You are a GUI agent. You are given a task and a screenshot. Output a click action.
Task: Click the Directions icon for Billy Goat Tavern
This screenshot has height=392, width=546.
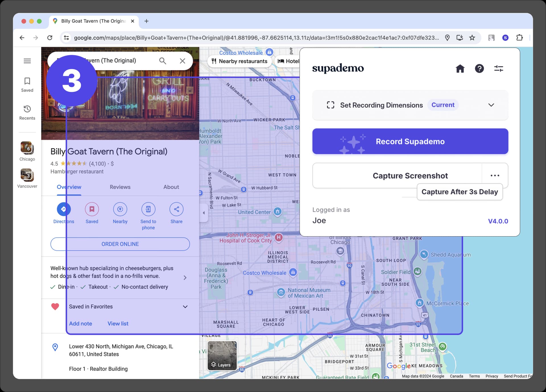[x=63, y=209]
